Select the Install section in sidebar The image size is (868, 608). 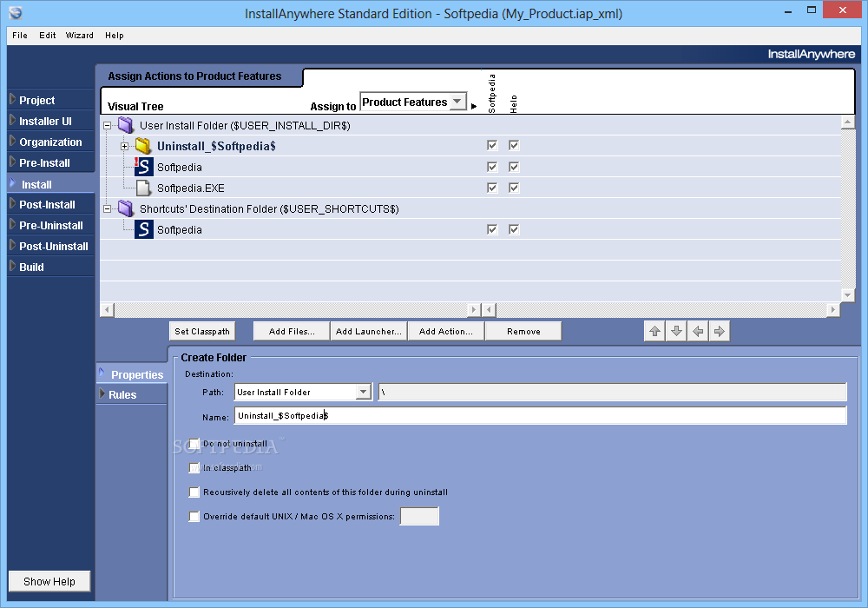(x=50, y=184)
